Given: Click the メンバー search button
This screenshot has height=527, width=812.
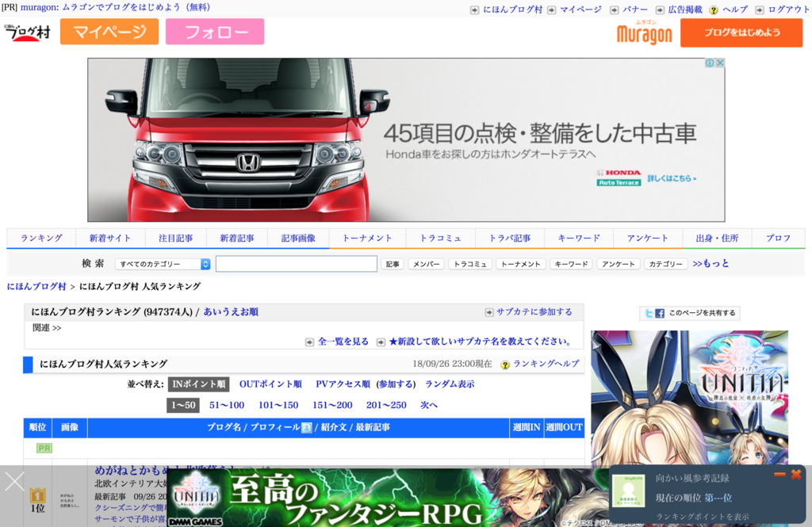Looking at the screenshot, I should pyautogui.click(x=426, y=264).
